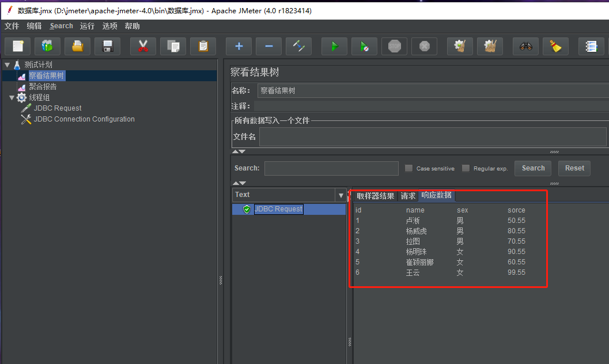609x364 pixels.
Task: Save the test plan with floppy icon
Action: [x=107, y=46]
